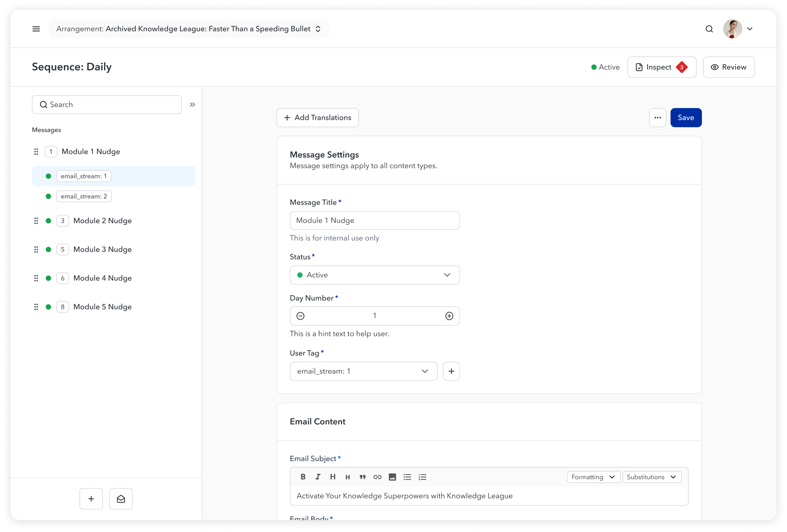This screenshot has width=787, height=532.
Task: Toggle italic formatting in subject toolbar
Action: pyautogui.click(x=318, y=477)
